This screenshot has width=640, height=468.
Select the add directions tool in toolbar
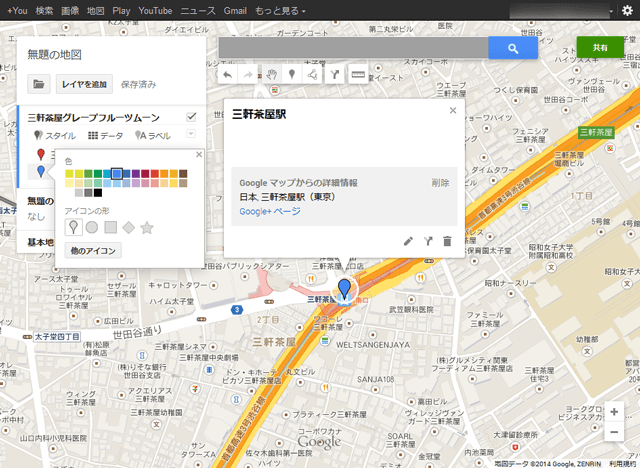[335, 75]
